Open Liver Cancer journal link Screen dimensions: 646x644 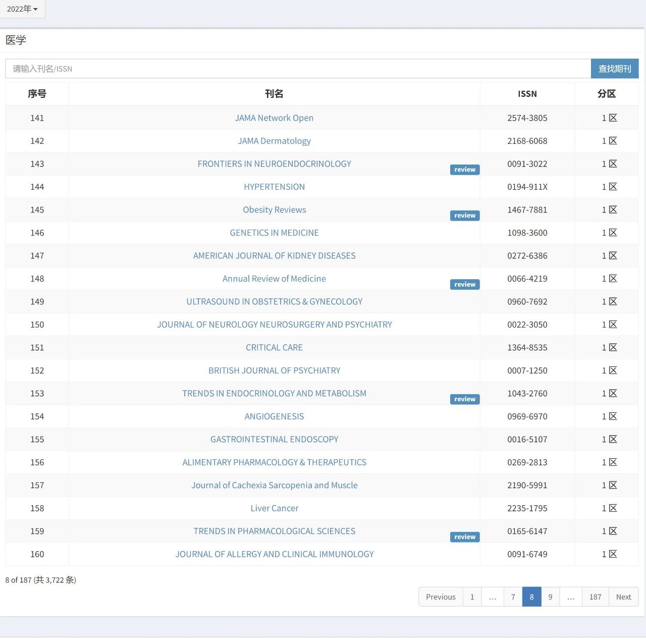pyautogui.click(x=274, y=508)
